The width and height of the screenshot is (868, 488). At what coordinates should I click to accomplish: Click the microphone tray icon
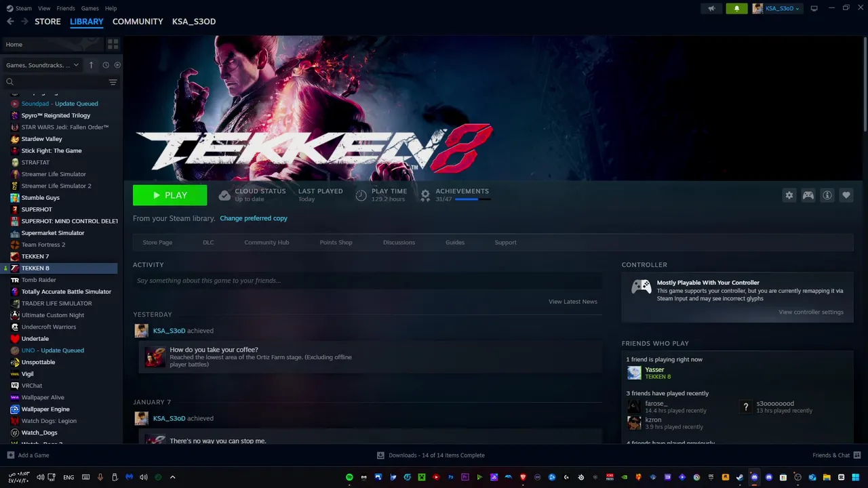tap(100, 477)
